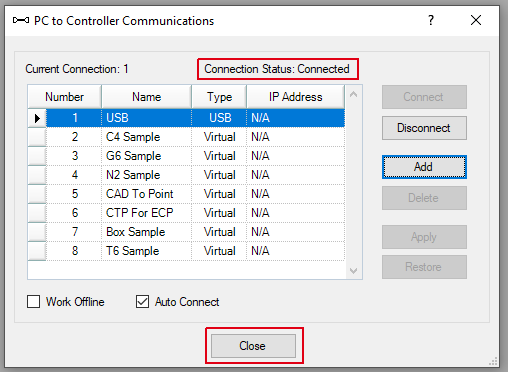Click the N/A IP address for CTP For ECP
The width and height of the screenshot is (508, 372).
click(296, 213)
